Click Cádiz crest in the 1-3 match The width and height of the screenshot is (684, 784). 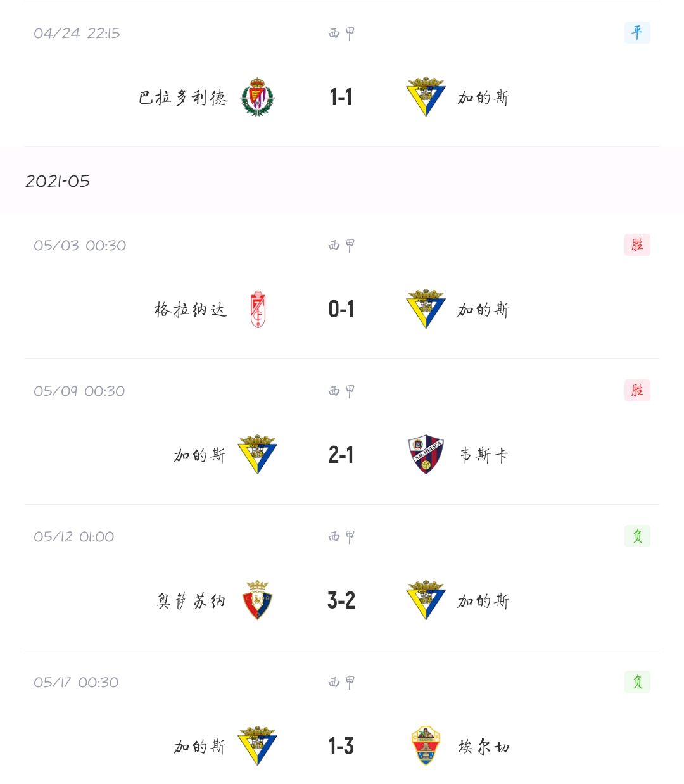(257, 746)
